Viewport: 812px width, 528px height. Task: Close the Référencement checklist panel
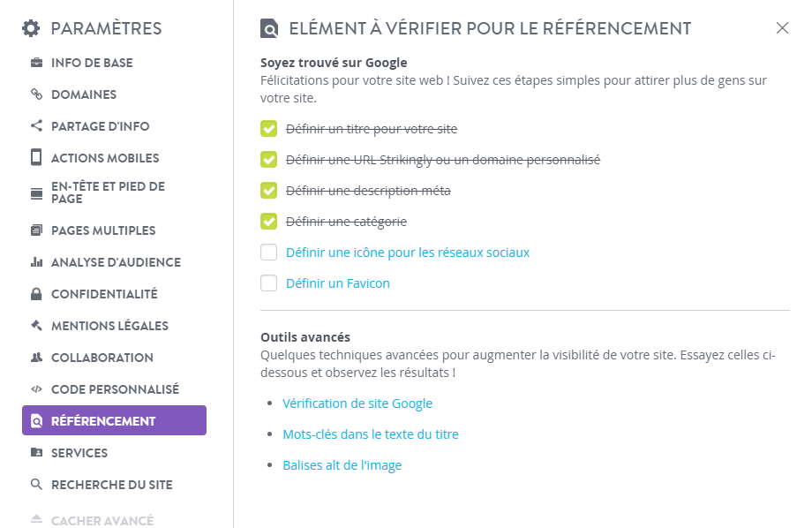click(x=783, y=28)
